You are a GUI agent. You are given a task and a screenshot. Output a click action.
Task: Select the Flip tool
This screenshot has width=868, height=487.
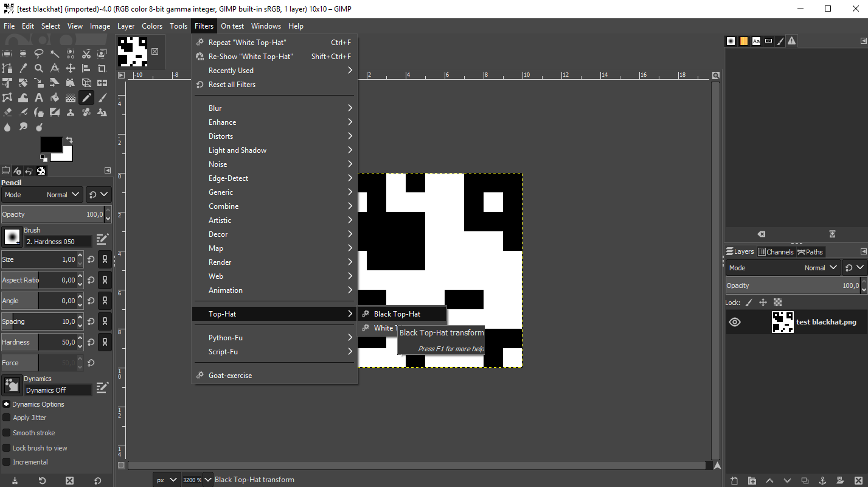(102, 83)
